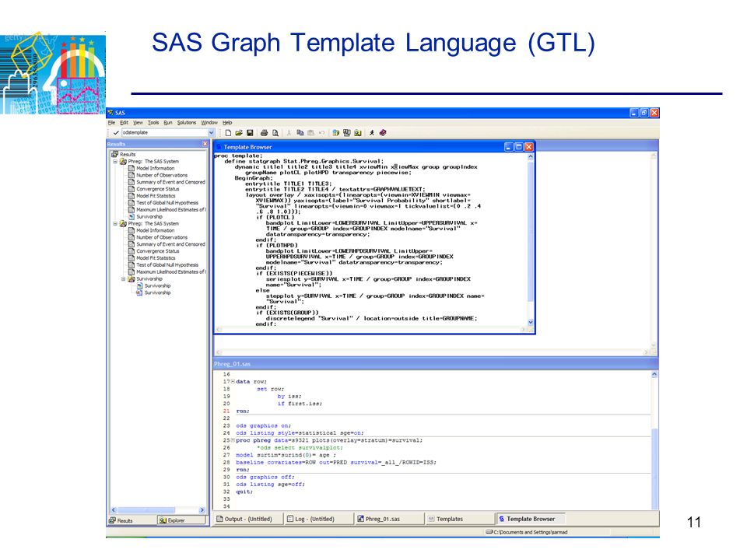Open the command box dropdown showing odstemplate
Screen dimensions: 747x560
point(212,133)
